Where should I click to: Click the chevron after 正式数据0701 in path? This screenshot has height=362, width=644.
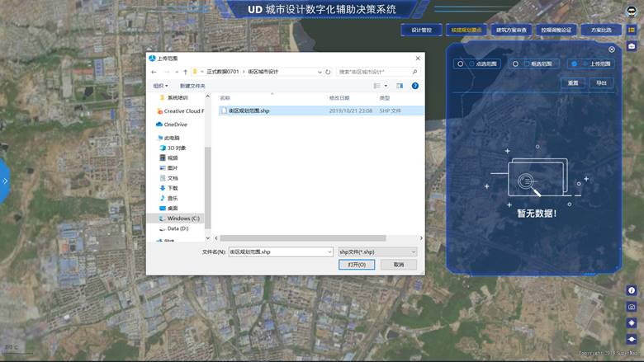[x=244, y=72]
